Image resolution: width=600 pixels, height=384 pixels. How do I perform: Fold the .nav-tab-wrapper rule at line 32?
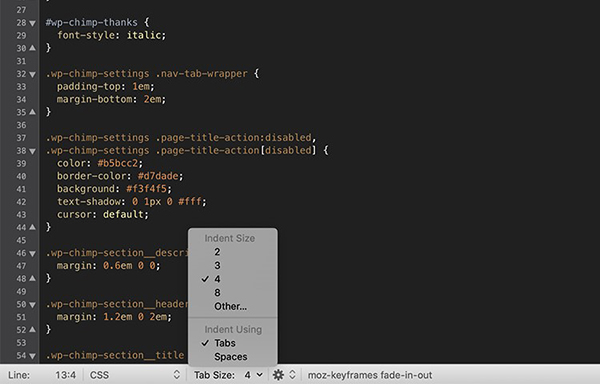(33, 75)
